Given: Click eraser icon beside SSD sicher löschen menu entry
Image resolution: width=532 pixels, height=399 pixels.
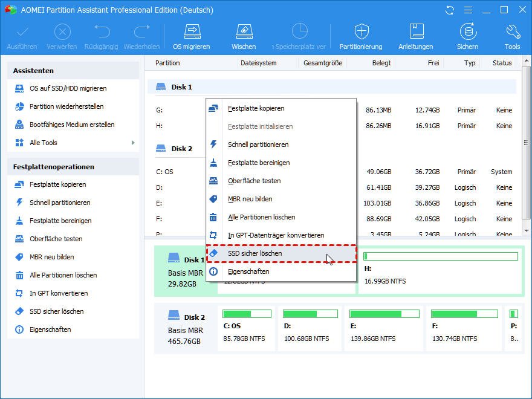Looking at the screenshot, I should coord(213,253).
